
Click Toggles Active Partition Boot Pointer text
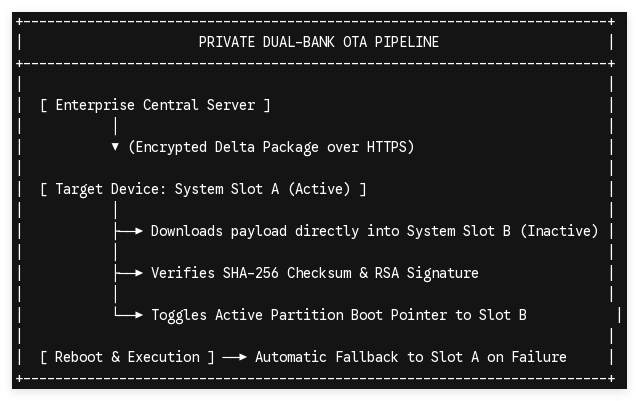(339, 315)
